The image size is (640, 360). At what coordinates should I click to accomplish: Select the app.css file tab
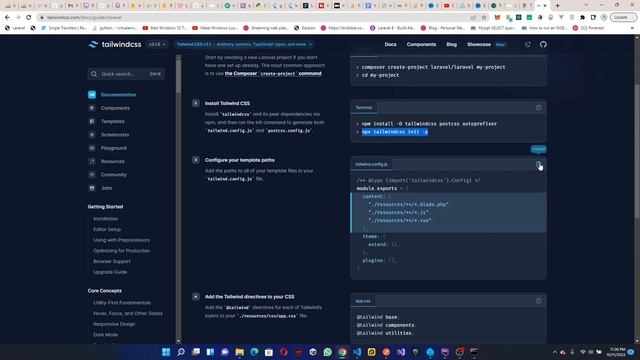point(363,301)
